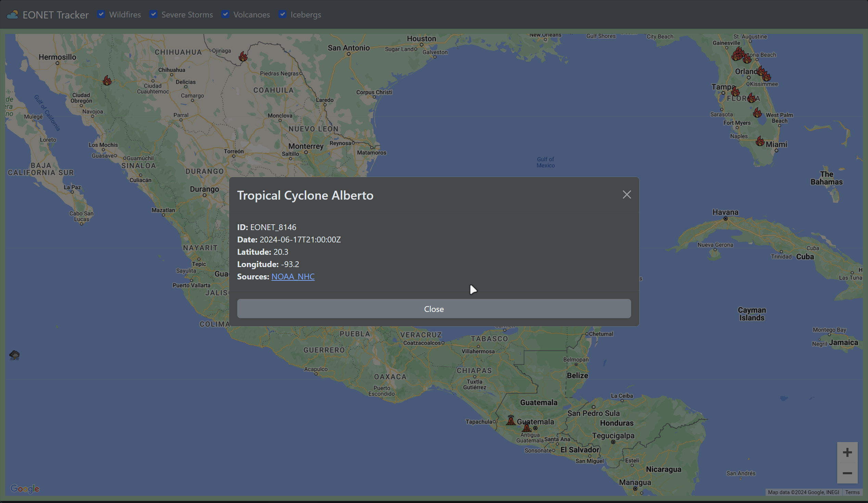Screen dimensions: 868x503
Task: Click the wildfire marker near Miami
Action: [x=760, y=141]
